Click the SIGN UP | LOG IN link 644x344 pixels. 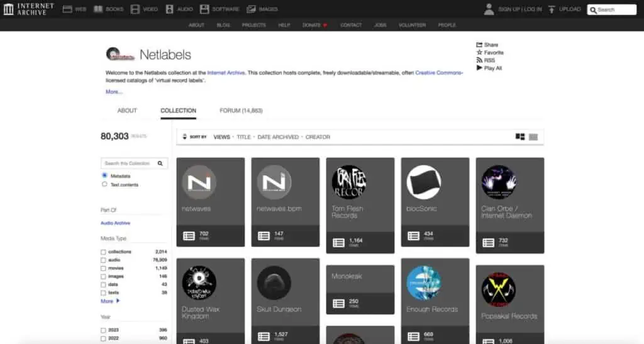pyautogui.click(x=520, y=9)
